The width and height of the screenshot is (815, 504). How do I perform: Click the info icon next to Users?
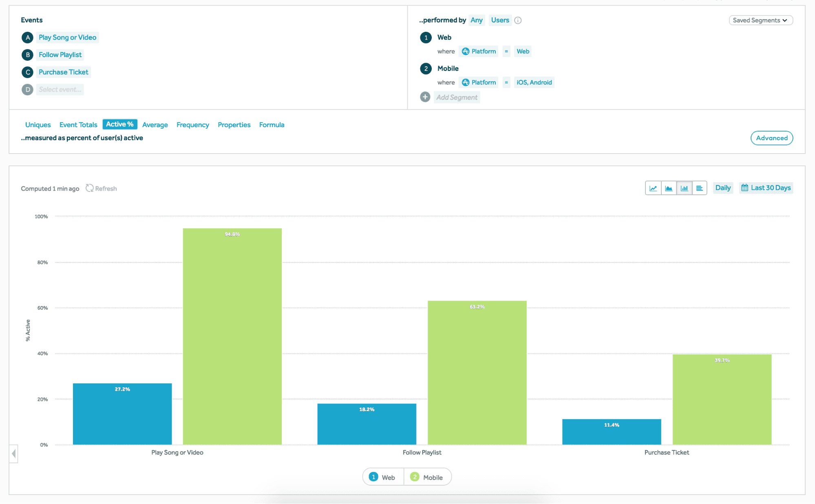[518, 20]
